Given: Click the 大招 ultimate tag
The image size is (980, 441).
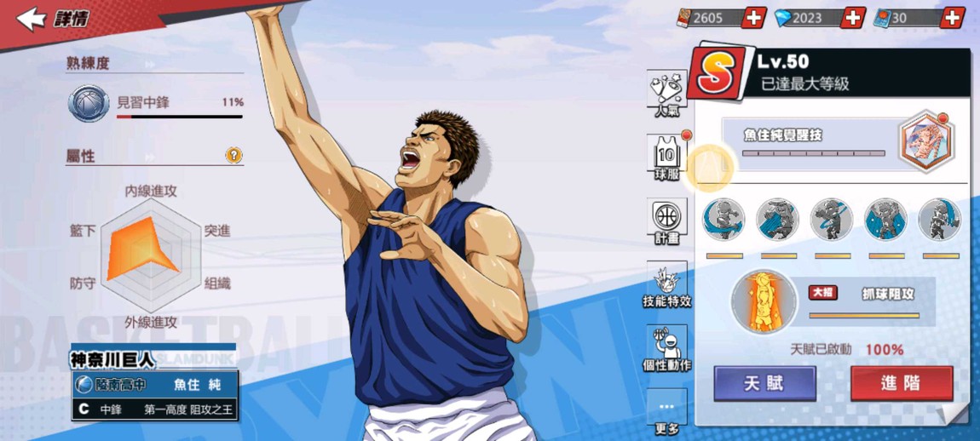Looking at the screenshot, I should (x=823, y=292).
